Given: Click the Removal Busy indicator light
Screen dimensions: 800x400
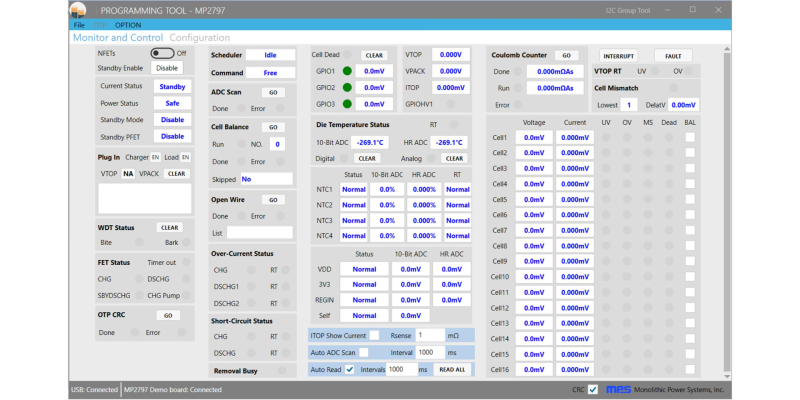Looking at the screenshot, I should click(282, 371).
